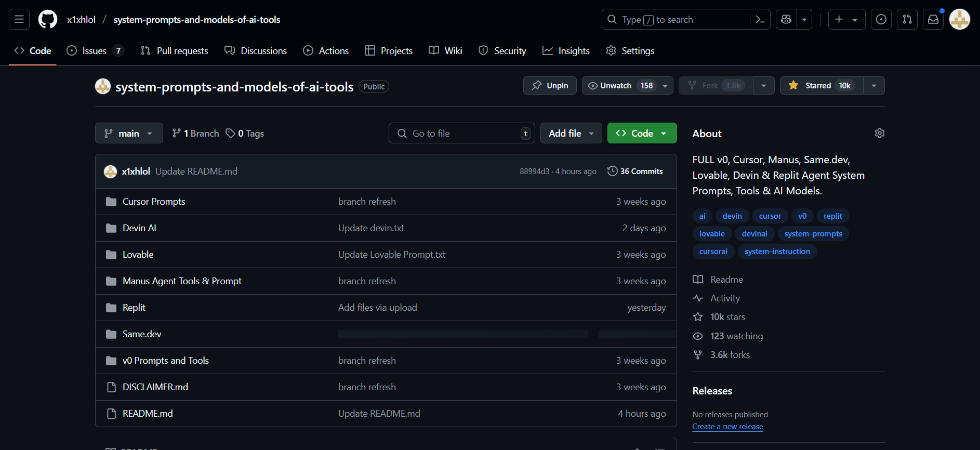View the 36 Commits history
The height and width of the screenshot is (450, 980).
(635, 171)
